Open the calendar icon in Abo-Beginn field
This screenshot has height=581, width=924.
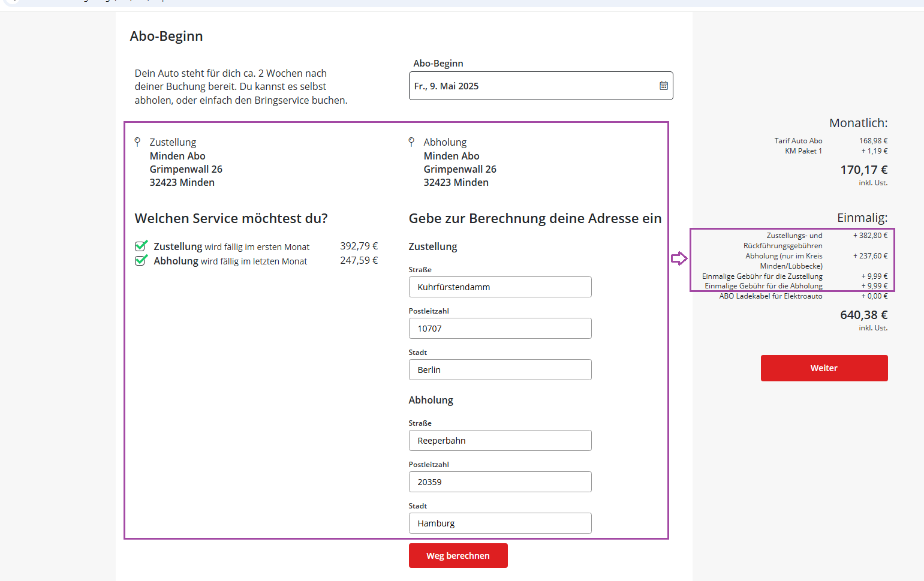pyautogui.click(x=663, y=86)
